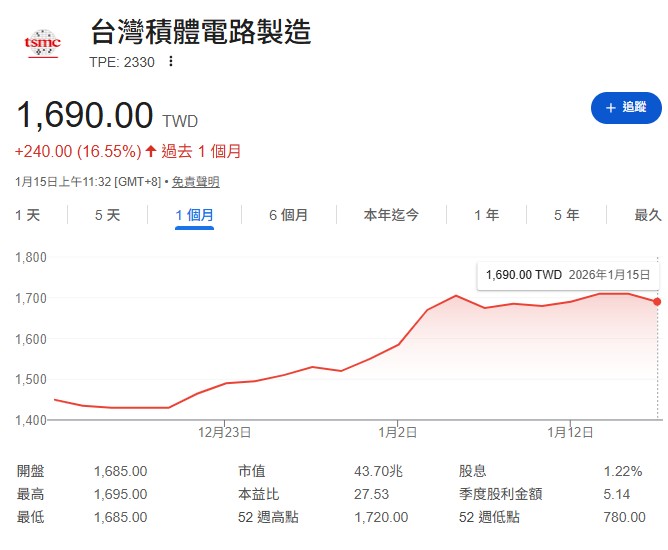668x550 pixels.
Task: Click the dividend yield 1.22%
Action: (x=623, y=471)
